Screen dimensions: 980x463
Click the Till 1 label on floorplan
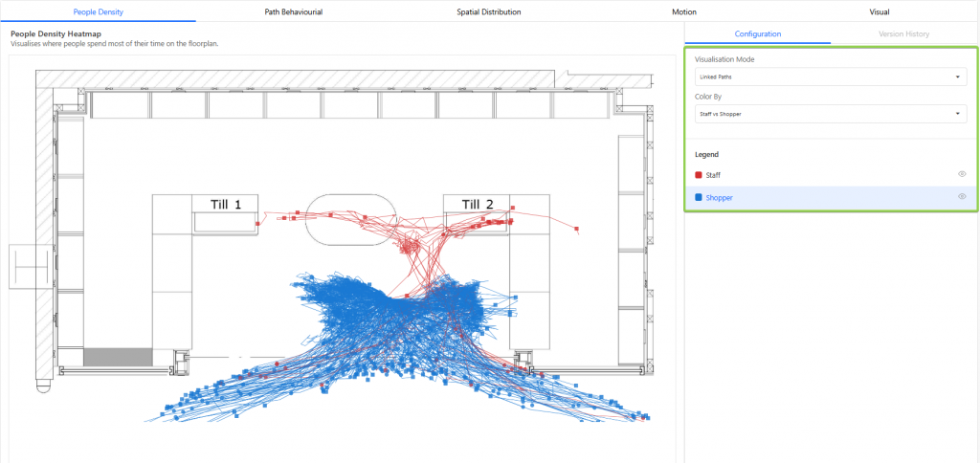225,204
